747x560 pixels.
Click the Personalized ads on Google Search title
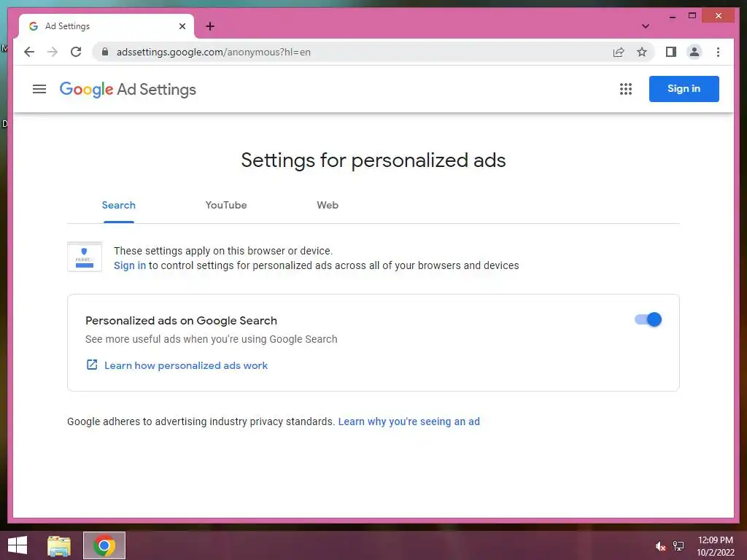(x=181, y=321)
